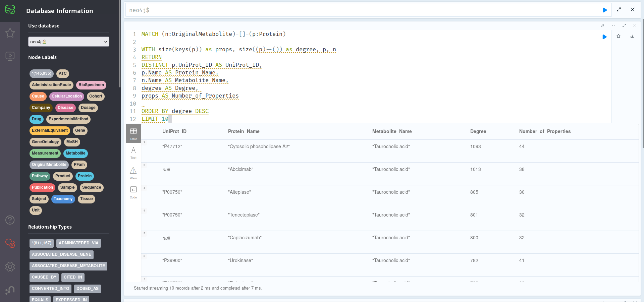Pin the result frame
Image resolution: width=644 pixels, height=302 pixels.
point(603,26)
